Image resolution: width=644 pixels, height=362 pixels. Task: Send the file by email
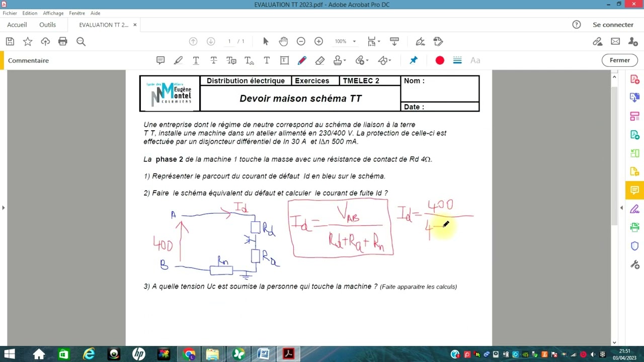(x=615, y=42)
